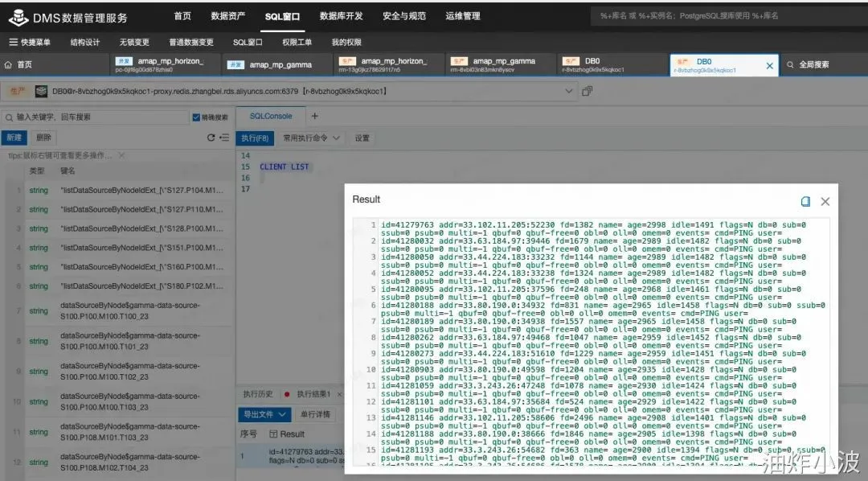Viewport: 868px width, 481px height.
Task: Click Result line id=41279763
Action: pos(593,229)
